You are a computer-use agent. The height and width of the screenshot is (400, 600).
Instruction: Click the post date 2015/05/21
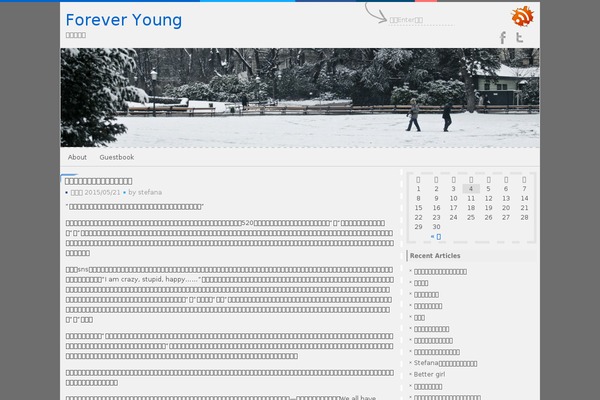click(102, 192)
